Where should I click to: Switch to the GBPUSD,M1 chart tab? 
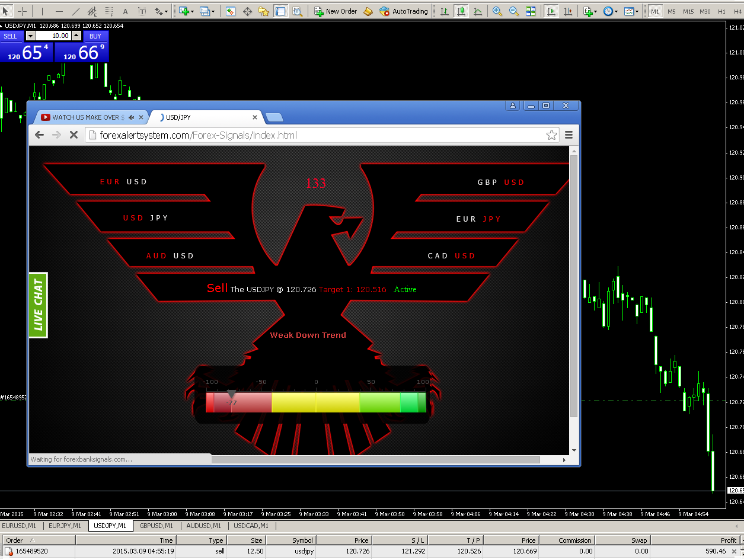pyautogui.click(x=155, y=526)
